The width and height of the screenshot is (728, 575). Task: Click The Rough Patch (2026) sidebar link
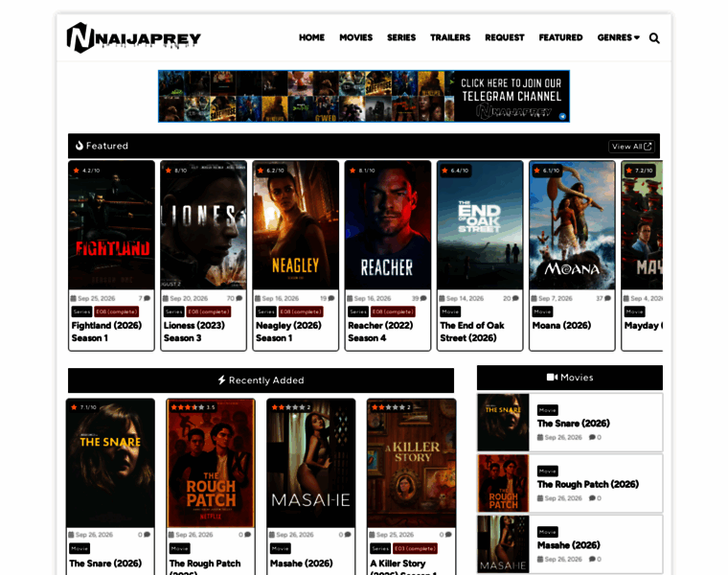[x=588, y=484]
